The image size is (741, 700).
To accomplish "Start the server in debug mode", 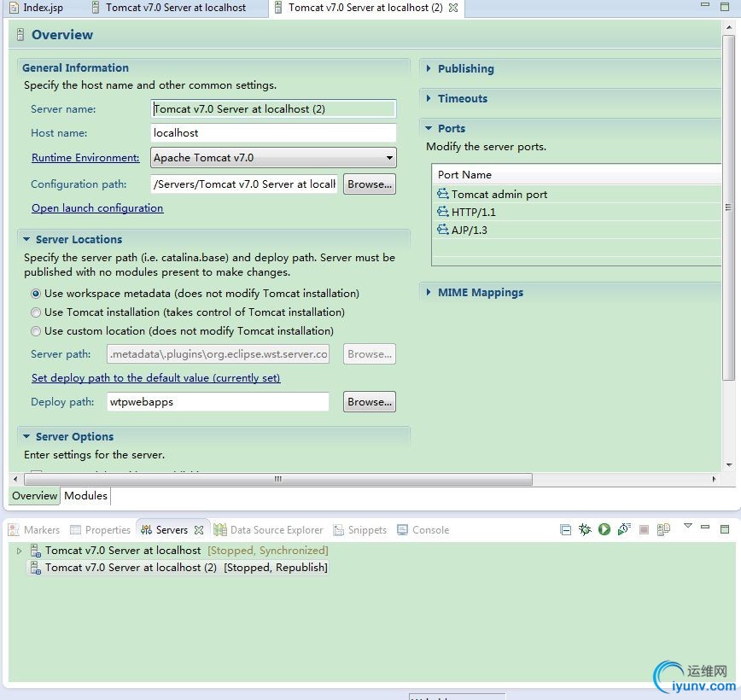I will [x=585, y=529].
